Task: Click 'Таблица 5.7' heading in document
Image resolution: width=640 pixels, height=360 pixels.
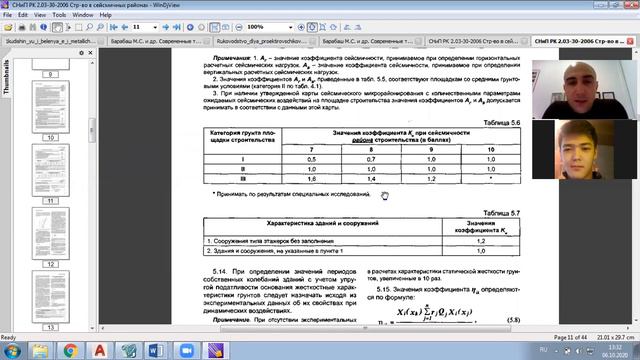Action: click(x=502, y=213)
